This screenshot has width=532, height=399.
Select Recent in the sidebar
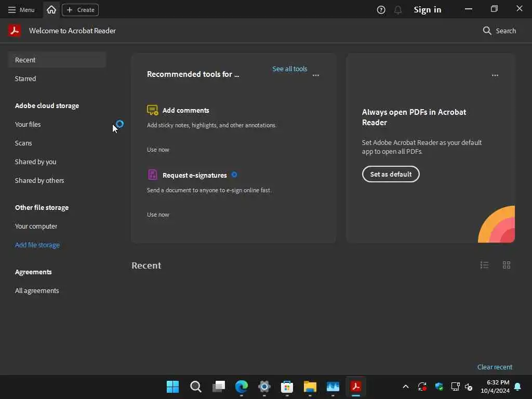pos(57,60)
